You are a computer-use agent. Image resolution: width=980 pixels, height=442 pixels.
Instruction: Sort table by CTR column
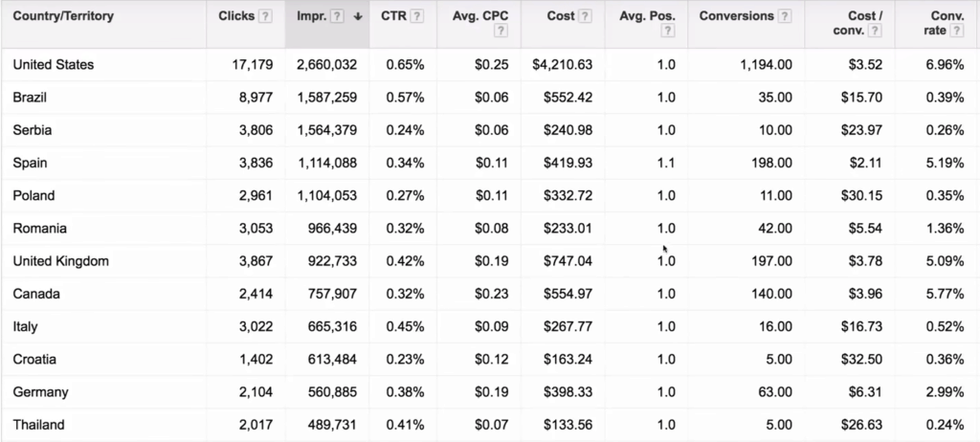(393, 16)
